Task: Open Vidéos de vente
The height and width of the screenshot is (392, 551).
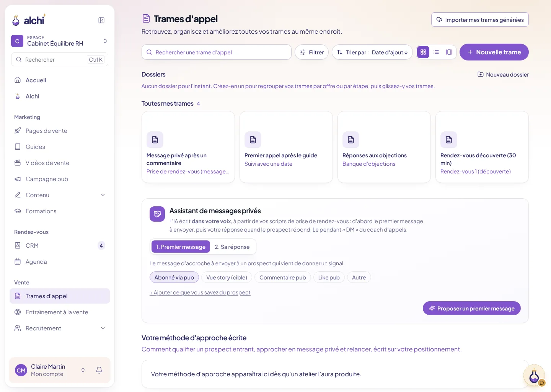Action: tap(60, 163)
